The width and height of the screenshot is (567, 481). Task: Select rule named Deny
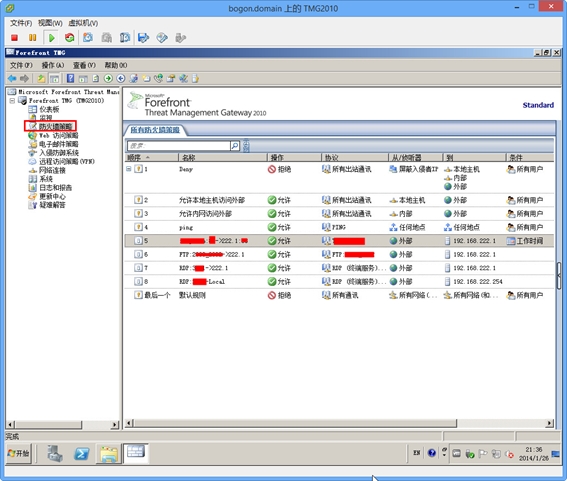(186, 169)
